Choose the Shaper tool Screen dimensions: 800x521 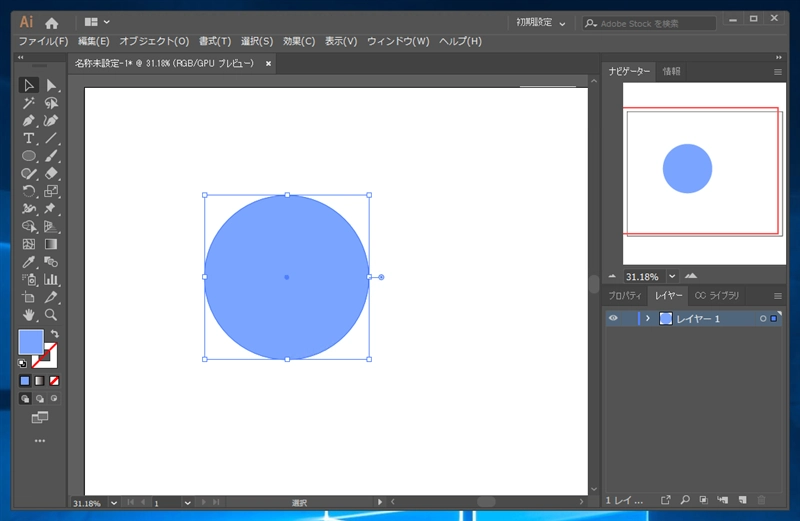[x=29, y=173]
